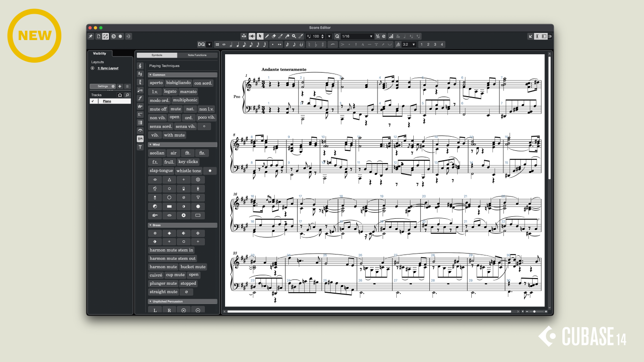Click the legato technique button
This screenshot has height=362, width=644.
pyautogui.click(x=170, y=91)
